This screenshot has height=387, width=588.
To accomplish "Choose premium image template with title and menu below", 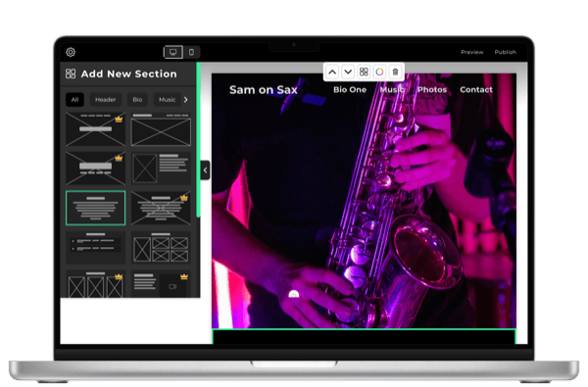I will [96, 169].
